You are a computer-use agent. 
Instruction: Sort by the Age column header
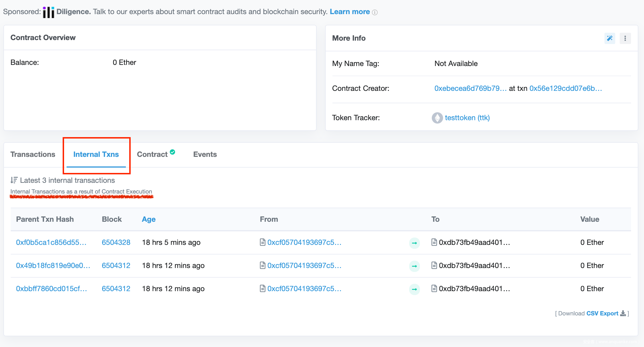[148, 219]
